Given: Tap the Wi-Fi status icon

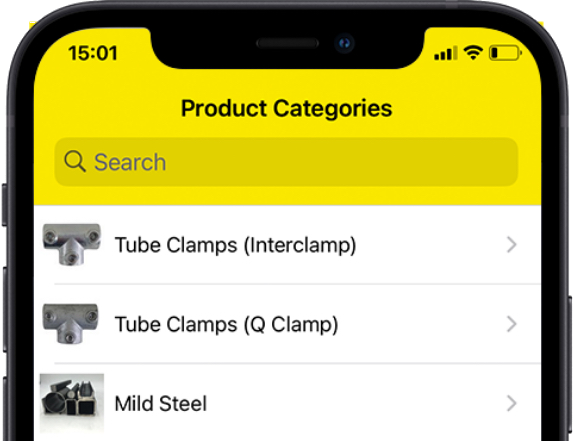Looking at the screenshot, I should click(473, 53).
